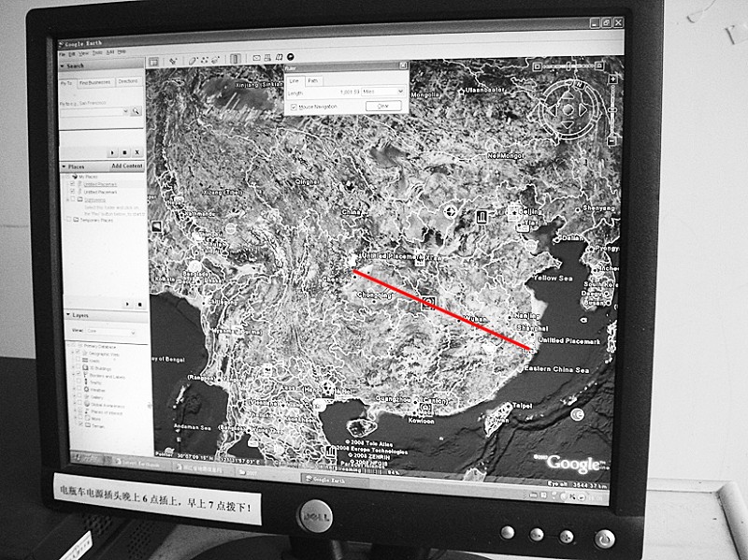This screenshot has width=748, height=560.
Task: Uncheck first Untitled Placemark in Places
Action: point(73,183)
